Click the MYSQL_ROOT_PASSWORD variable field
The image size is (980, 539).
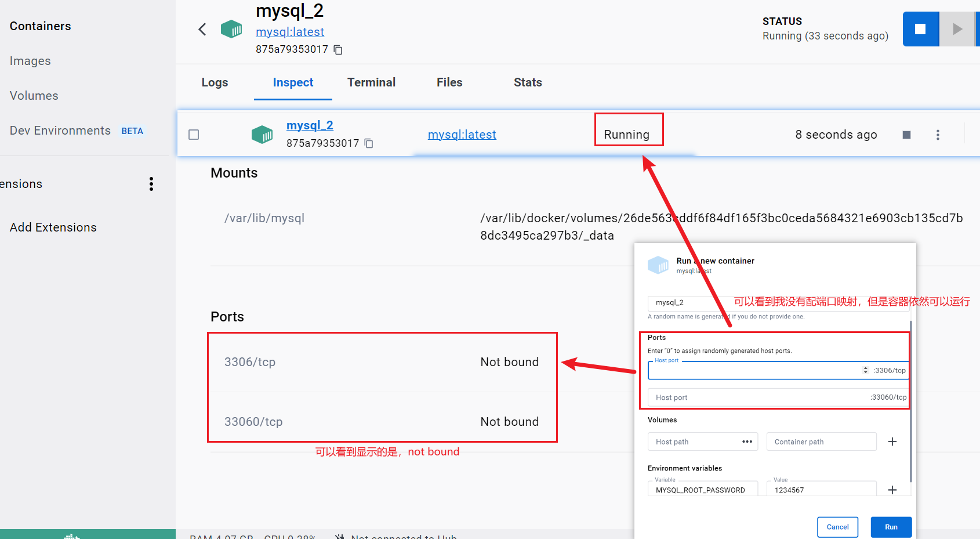702,489
